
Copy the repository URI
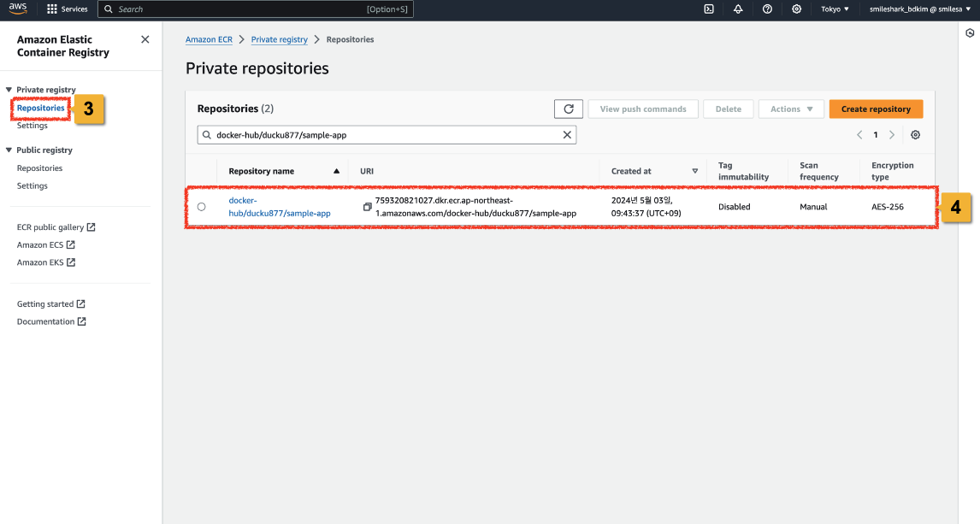tap(367, 207)
